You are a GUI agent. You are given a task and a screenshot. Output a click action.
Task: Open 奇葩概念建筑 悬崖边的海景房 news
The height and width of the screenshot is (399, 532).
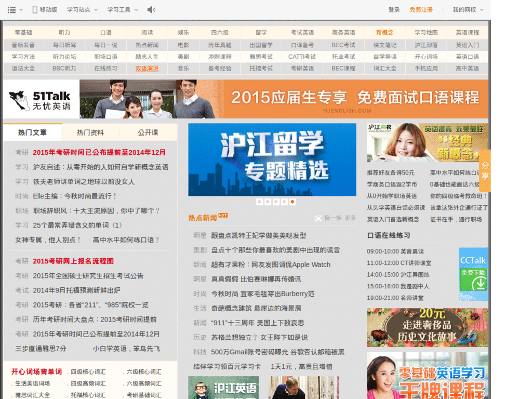pos(256,309)
